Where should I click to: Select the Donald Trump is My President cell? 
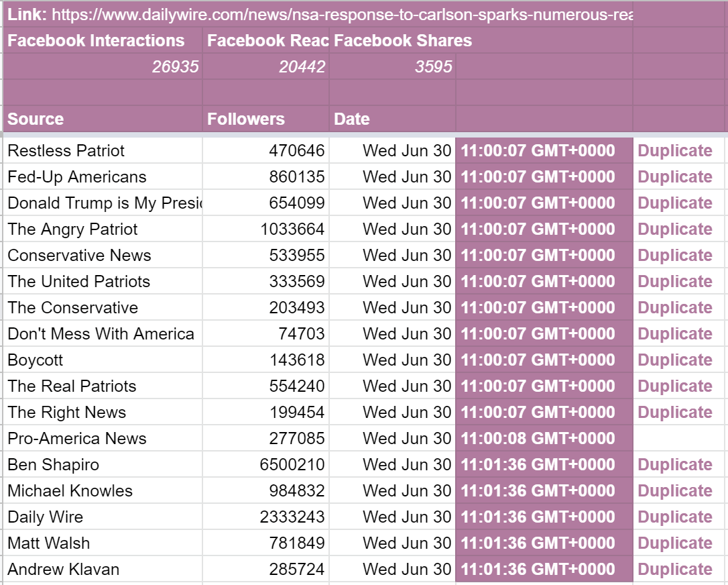[103, 203]
